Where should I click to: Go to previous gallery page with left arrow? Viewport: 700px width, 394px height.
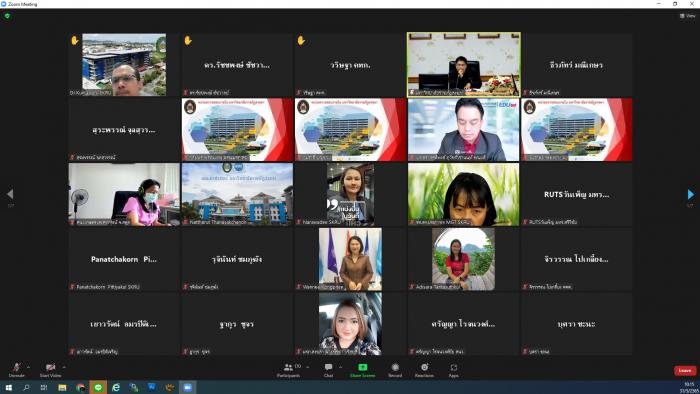point(10,194)
